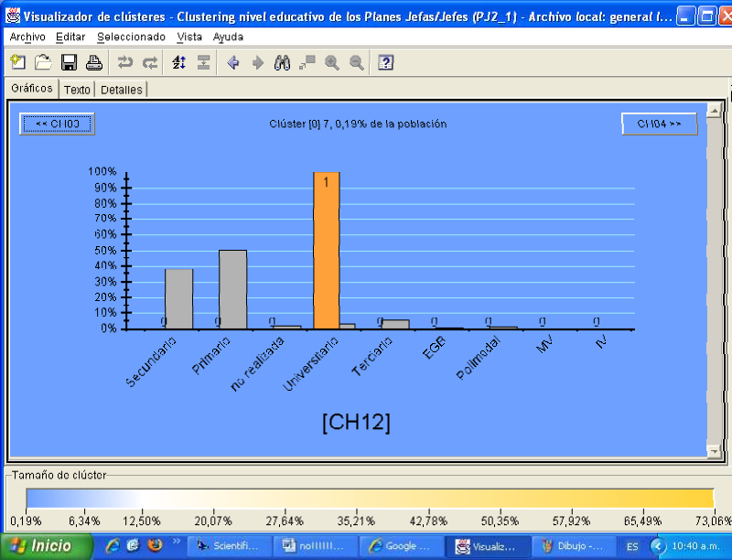Go back with the blue left arrow
The width and height of the screenshot is (732, 560).
[233, 62]
